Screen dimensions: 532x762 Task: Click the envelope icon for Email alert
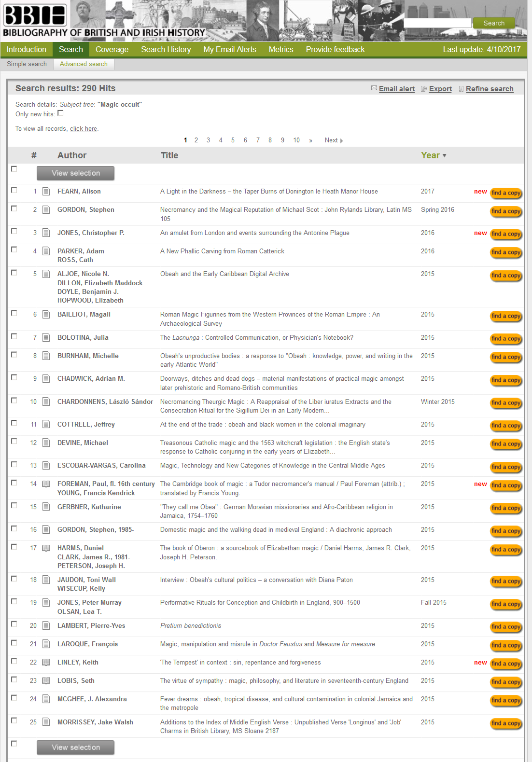tap(374, 88)
